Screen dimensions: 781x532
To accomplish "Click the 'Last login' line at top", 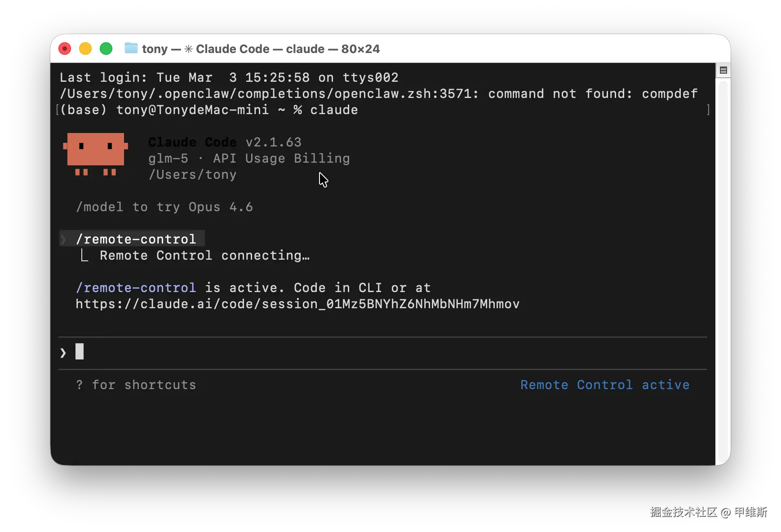I will pos(229,78).
